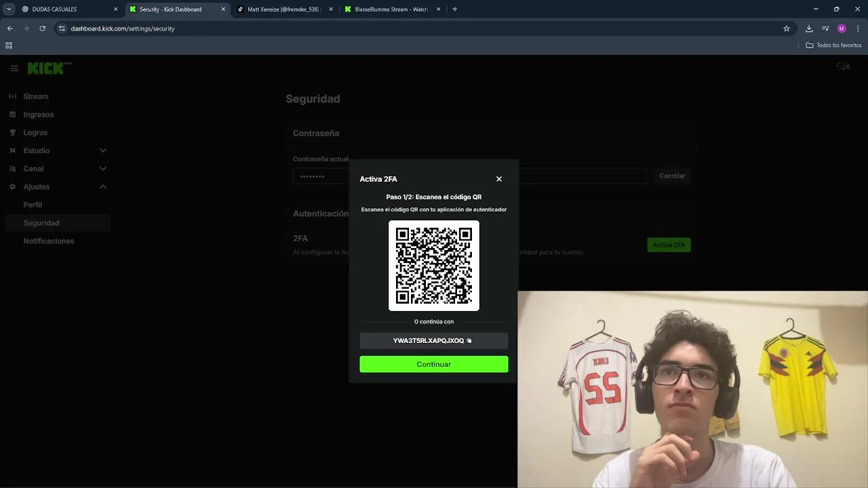Open the Chrome profile avatar

[x=842, y=28]
